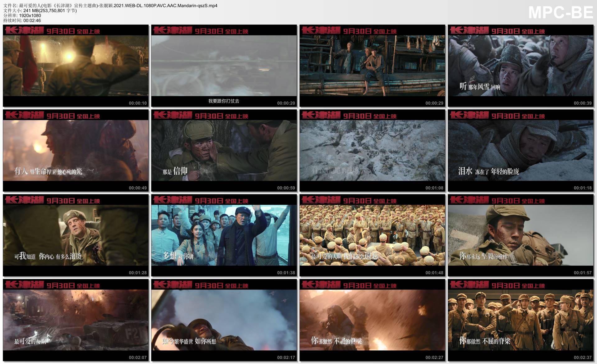Image resolution: width=597 pixels, height=364 pixels.
Task: Click the thumbnail timestamped 00:00:10
Action: pos(76,66)
